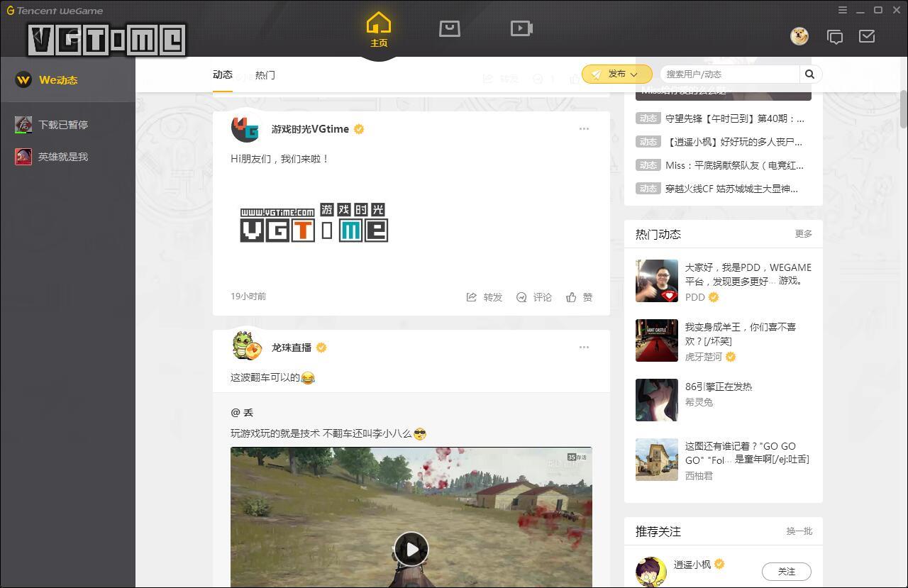Open the messages bubble icon near the avatar

point(835,36)
